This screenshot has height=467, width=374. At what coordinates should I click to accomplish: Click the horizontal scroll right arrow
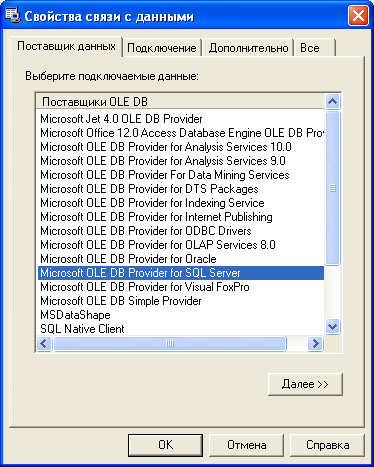pos(315,343)
